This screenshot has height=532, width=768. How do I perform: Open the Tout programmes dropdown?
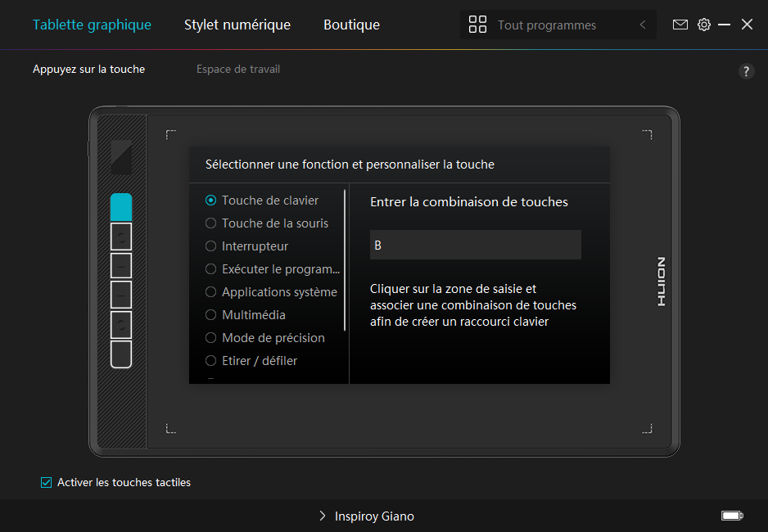click(x=547, y=25)
